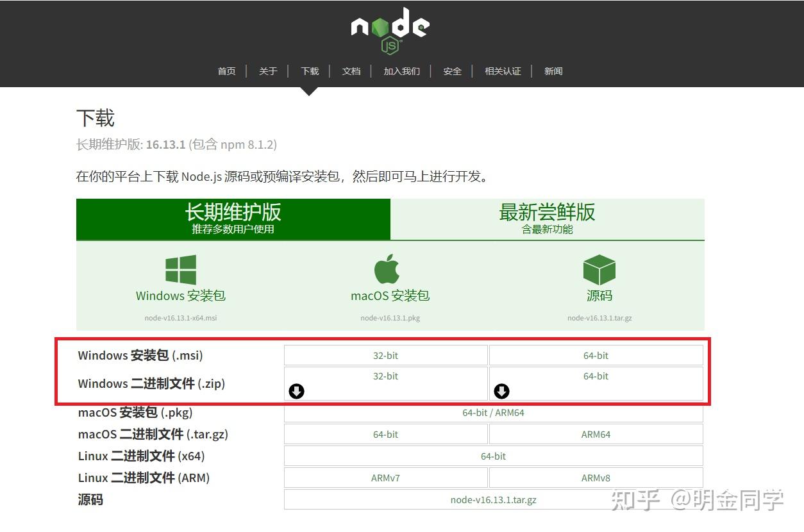Download the ARMv7 Linux binary
Screen dimensions: 804x532
[385, 478]
